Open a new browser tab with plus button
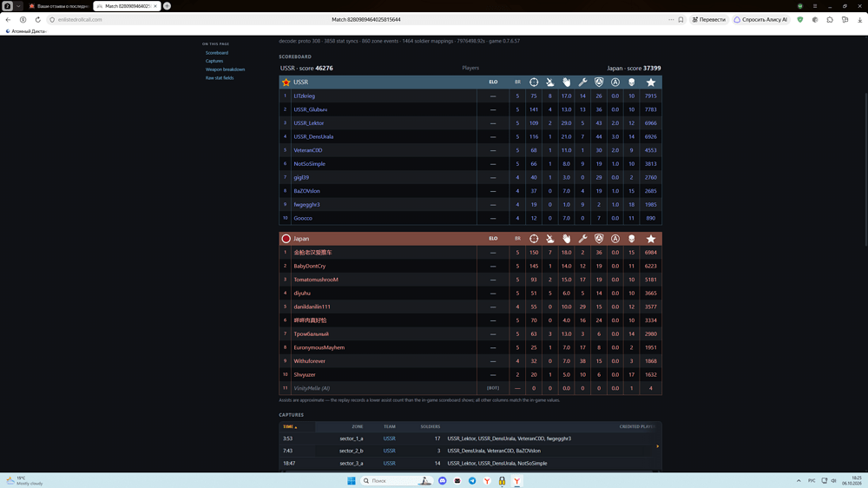Screen dimensions: 868x488 click(x=167, y=6)
